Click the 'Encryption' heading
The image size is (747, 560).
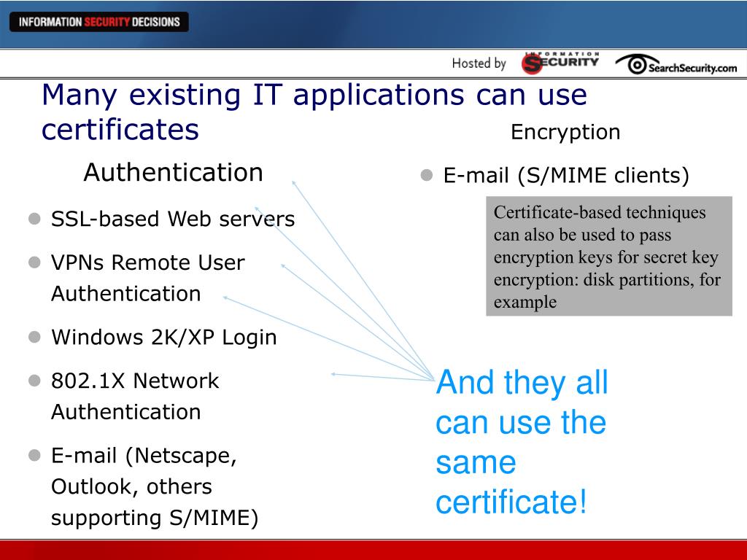point(565,132)
